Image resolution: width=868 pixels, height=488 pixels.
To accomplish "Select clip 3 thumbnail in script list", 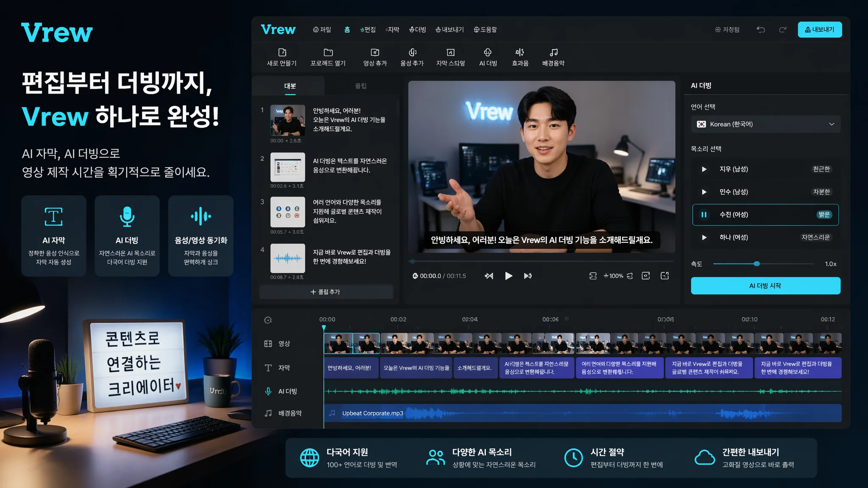I will 288,212.
